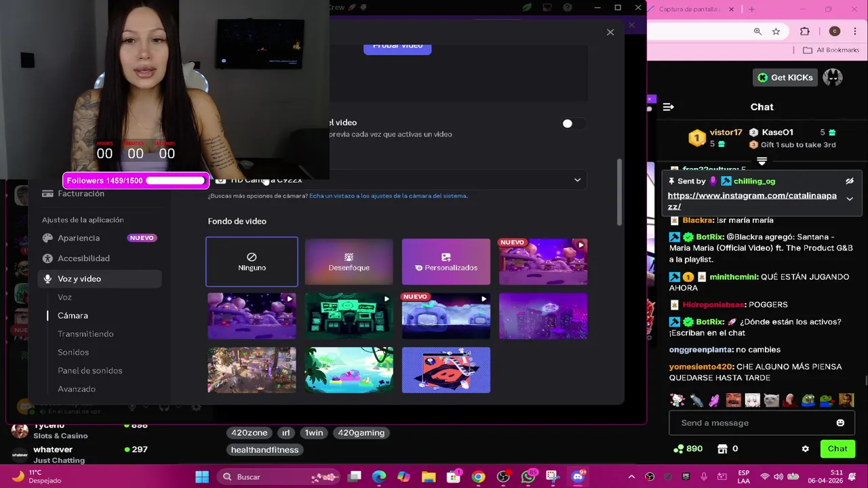The height and width of the screenshot is (488, 868).
Task: Click the 420zone tag
Action: point(250,432)
